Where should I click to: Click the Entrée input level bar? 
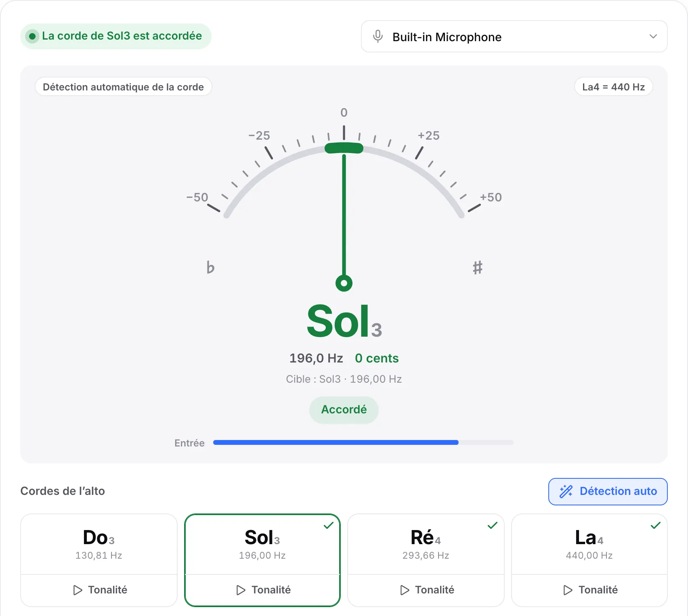(363, 442)
